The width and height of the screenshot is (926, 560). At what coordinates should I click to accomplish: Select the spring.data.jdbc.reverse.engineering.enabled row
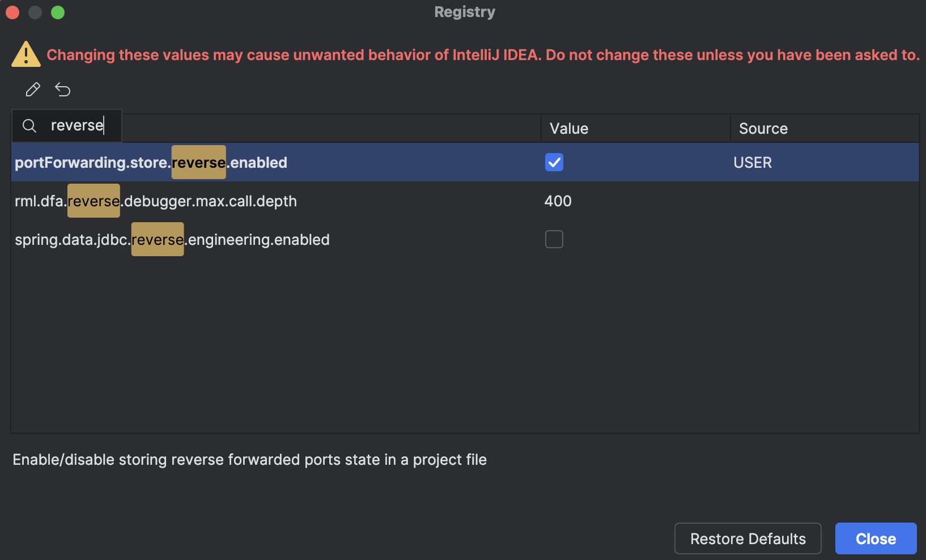[x=172, y=240]
